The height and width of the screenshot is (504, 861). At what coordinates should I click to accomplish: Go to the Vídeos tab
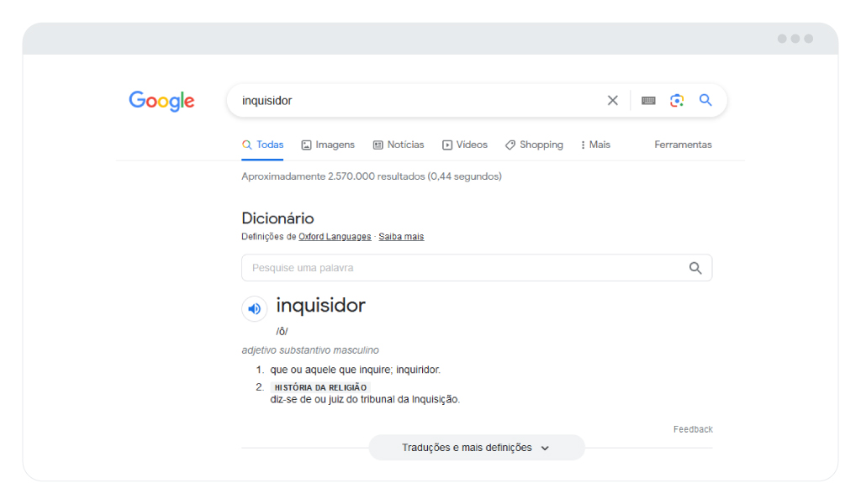[x=464, y=144]
